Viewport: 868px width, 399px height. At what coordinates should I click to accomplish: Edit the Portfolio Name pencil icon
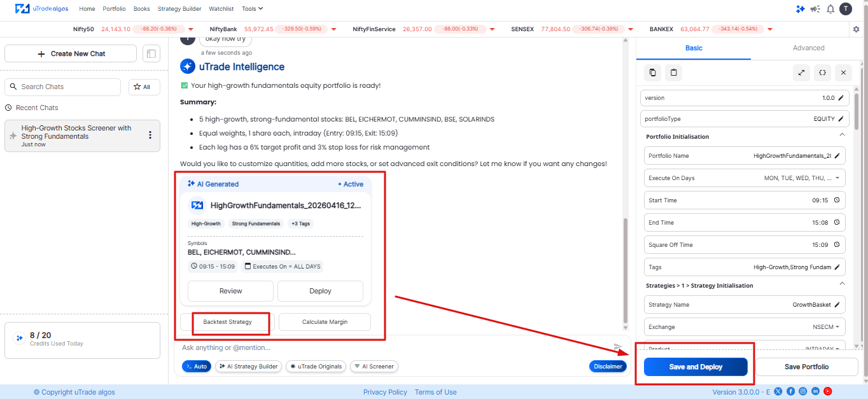coord(837,156)
